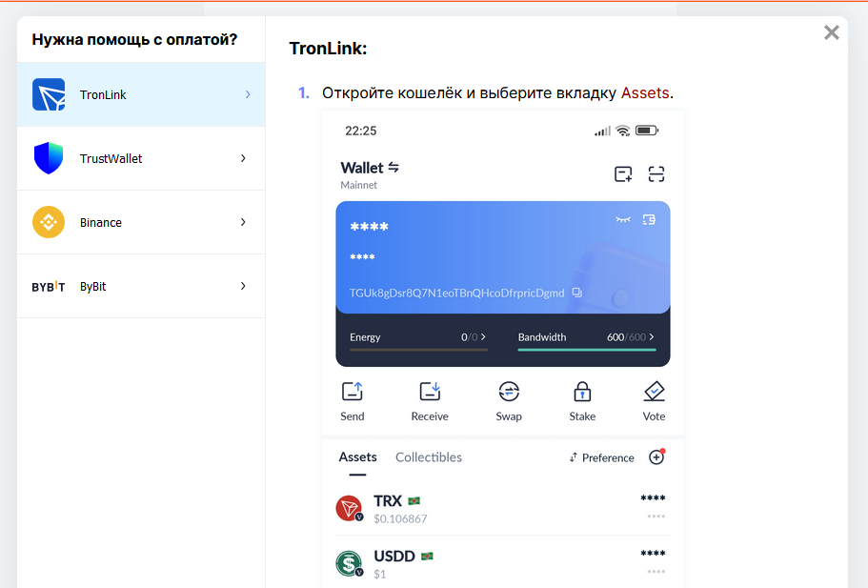Viewport: 868px width, 588px height.
Task: Select the TronLink wallet icon
Action: [49, 94]
